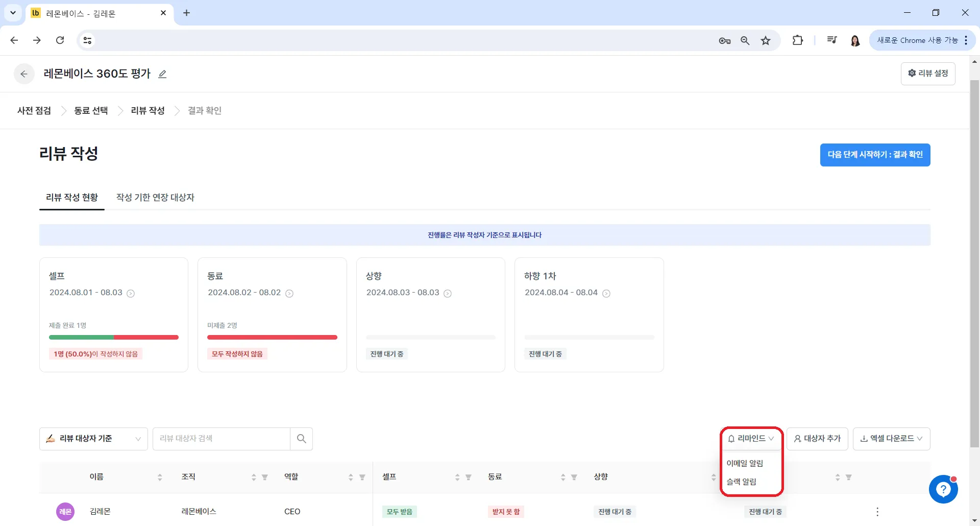Open the Chrome tab search chevron

click(13, 13)
